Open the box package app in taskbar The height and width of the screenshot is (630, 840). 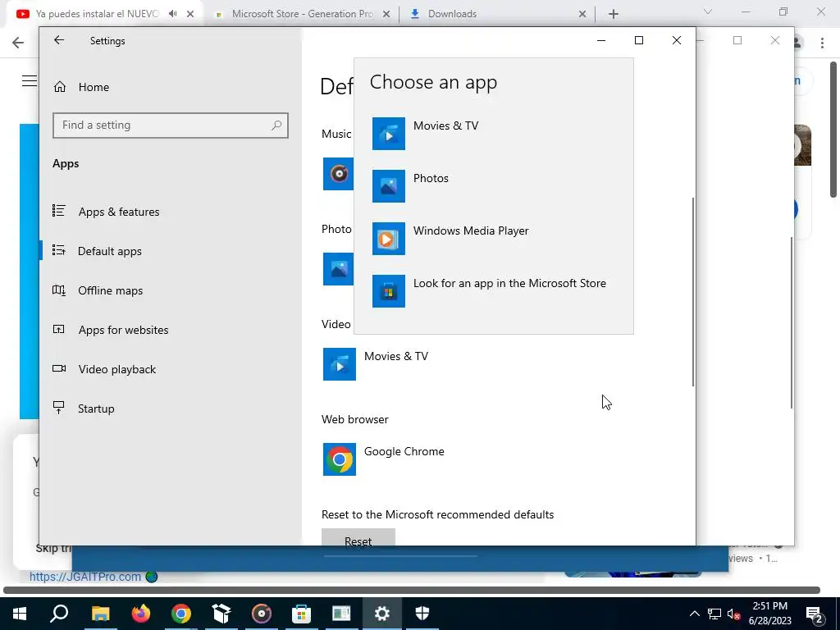point(221,614)
